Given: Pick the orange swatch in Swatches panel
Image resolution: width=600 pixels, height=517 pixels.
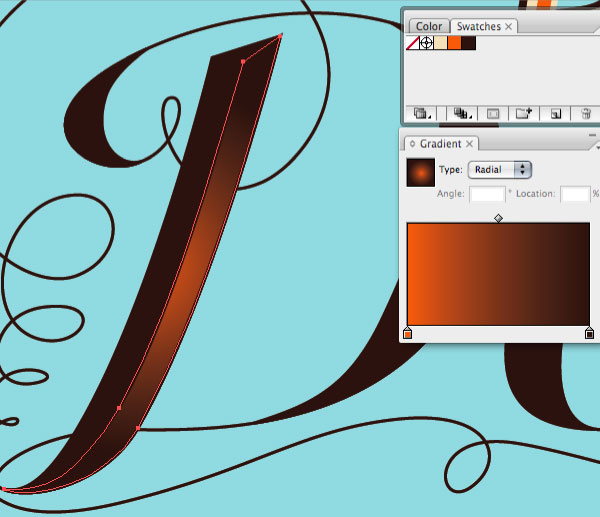Looking at the screenshot, I should click(455, 43).
